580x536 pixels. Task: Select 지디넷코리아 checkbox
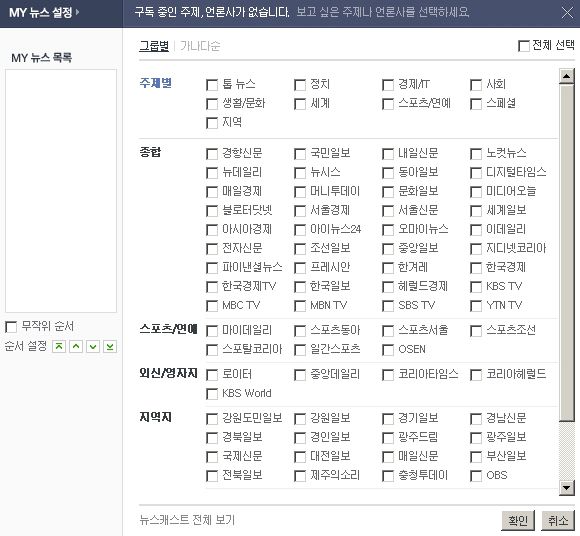(476, 249)
